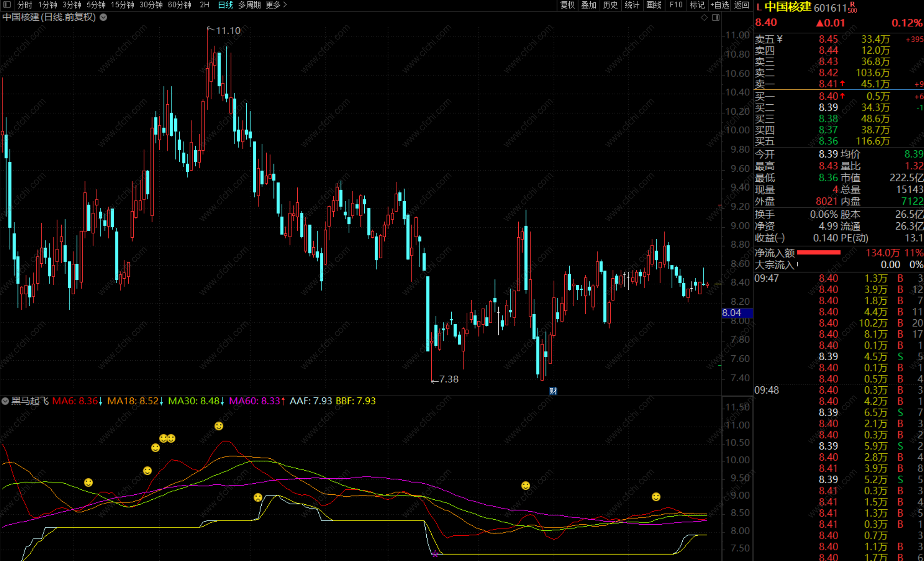Viewport: 924px width, 561px height.
Task: Toggle the right side panel icon
Action: [x=716, y=17]
